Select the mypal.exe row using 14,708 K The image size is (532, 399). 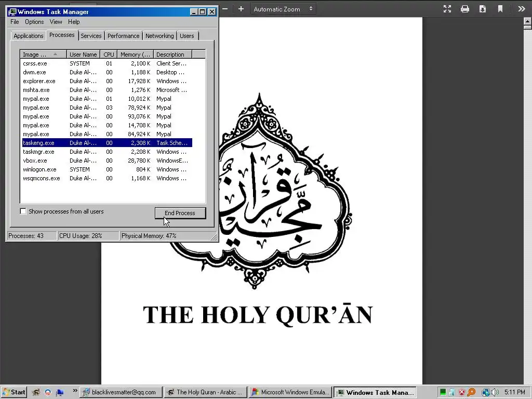tap(107, 125)
